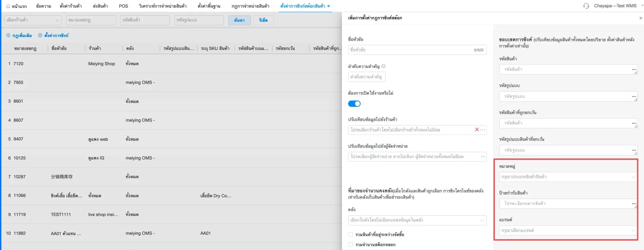Click the กฎเพิ่มเติม add rule link
Viewport: 644px width, 250px height.
point(22,35)
